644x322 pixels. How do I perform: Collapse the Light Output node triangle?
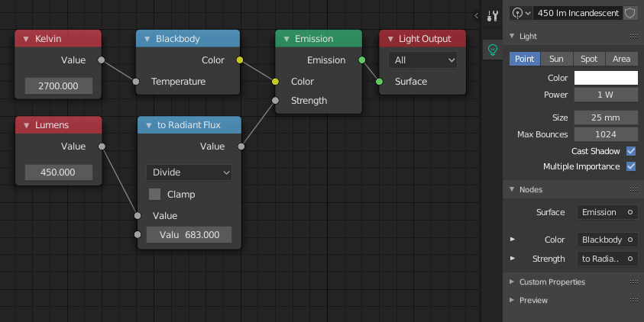390,39
